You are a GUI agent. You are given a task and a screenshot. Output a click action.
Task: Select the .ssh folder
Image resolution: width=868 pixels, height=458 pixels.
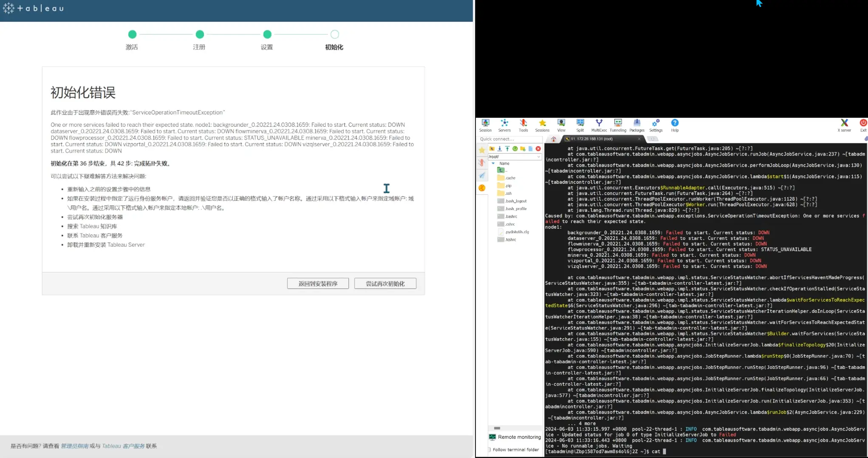click(505, 193)
